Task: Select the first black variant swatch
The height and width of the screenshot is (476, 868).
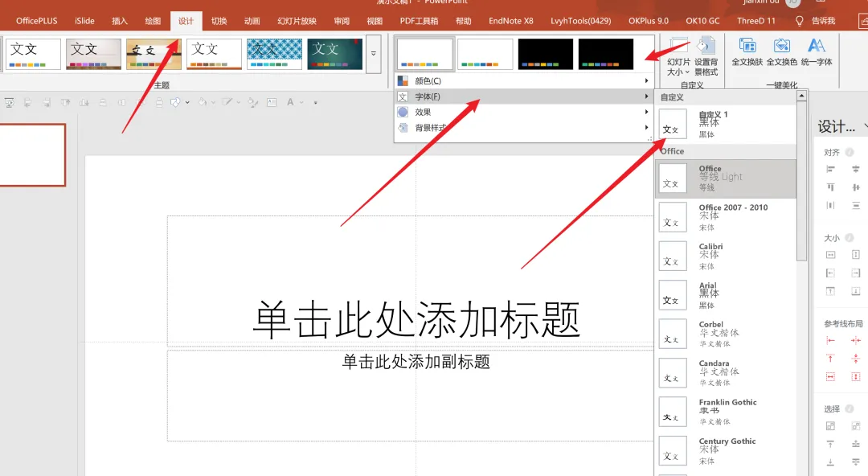Action: [545, 54]
